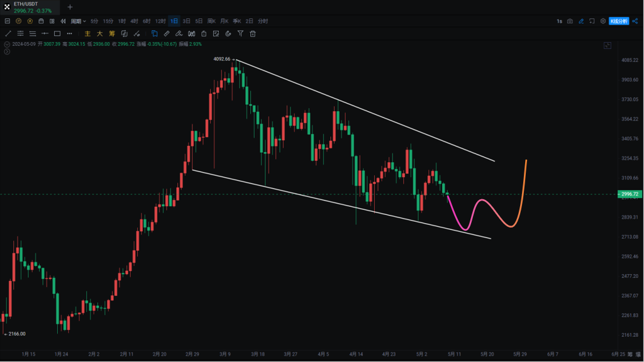Switch multi-chart layout icon
The width and height of the screenshot is (644, 362).
(x=52, y=21)
